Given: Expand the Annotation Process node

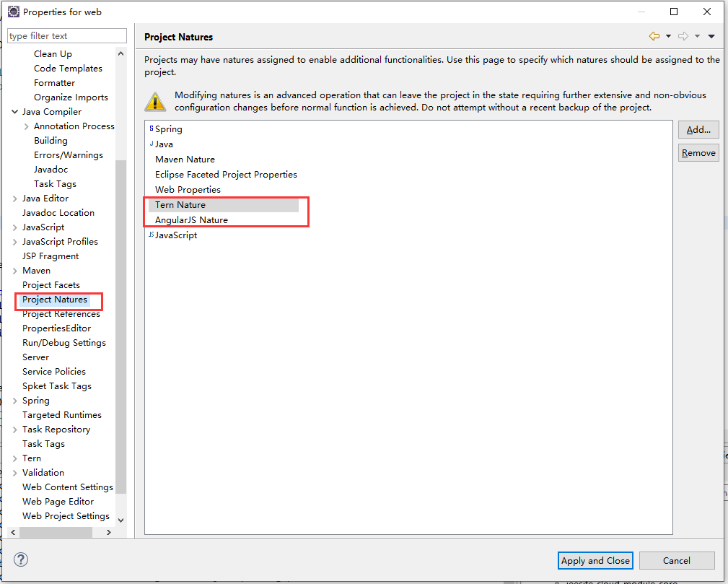Looking at the screenshot, I should pyautogui.click(x=27, y=126).
